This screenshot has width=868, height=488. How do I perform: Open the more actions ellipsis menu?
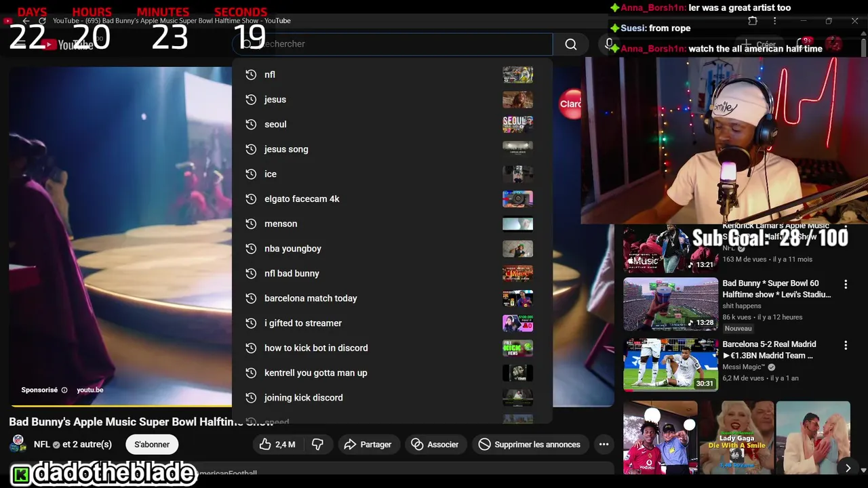pyautogui.click(x=604, y=445)
